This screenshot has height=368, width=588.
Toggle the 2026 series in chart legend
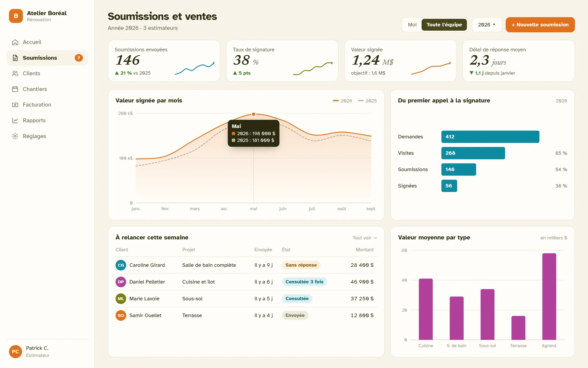pyautogui.click(x=343, y=101)
